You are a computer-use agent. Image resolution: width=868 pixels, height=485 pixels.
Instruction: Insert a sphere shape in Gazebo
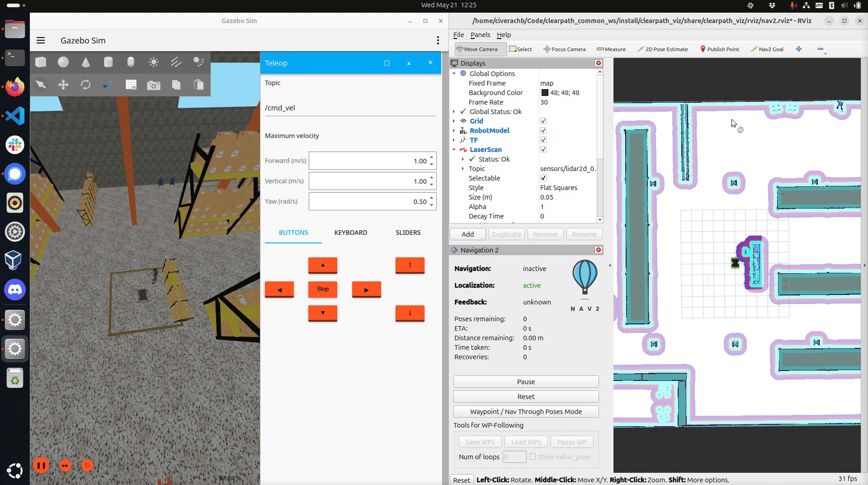pos(63,62)
